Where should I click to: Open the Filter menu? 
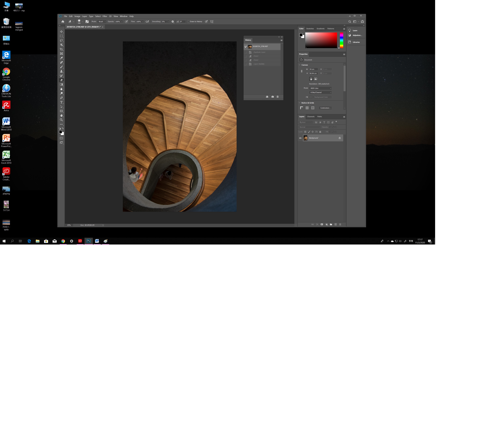point(105,16)
